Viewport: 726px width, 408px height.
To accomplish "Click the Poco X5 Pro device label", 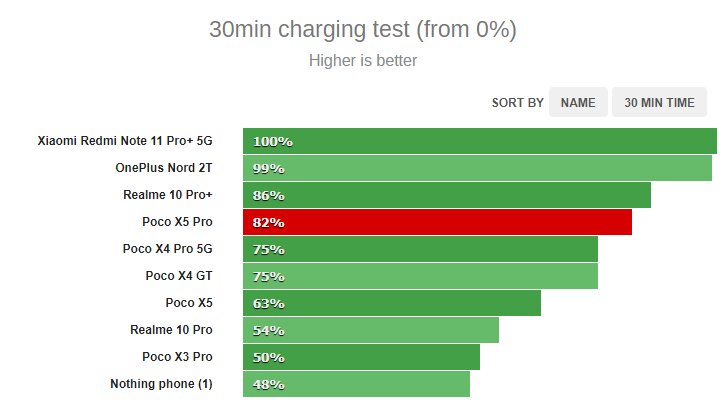I will pos(177,222).
